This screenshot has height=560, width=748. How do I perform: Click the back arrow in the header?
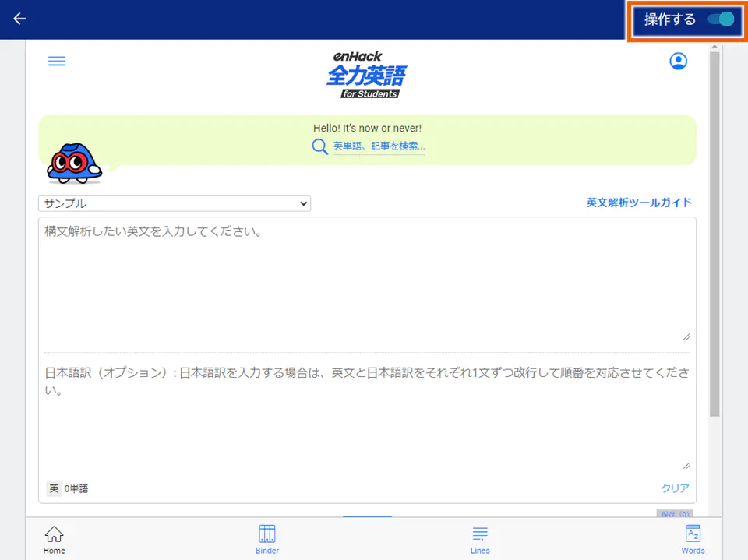(19, 19)
